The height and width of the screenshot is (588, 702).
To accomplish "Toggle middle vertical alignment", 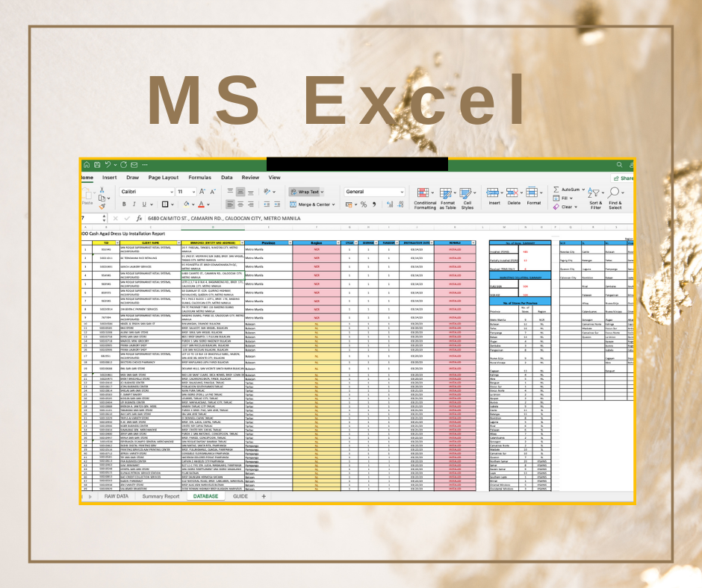I will coord(240,192).
